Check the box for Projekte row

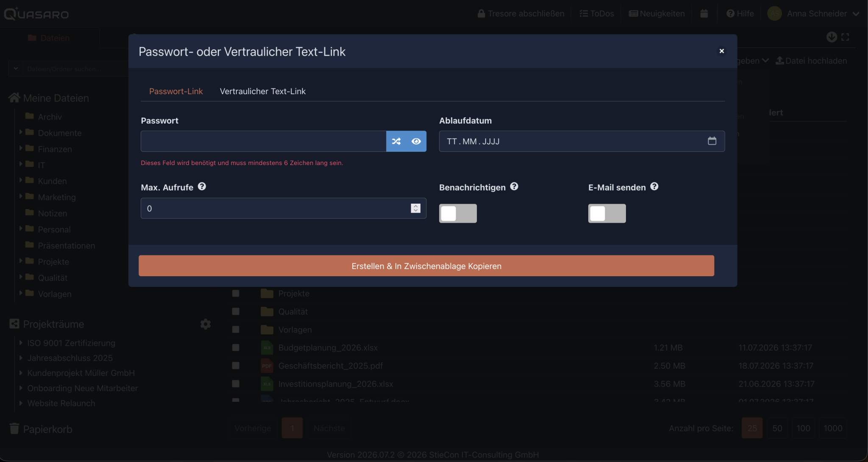point(236,293)
